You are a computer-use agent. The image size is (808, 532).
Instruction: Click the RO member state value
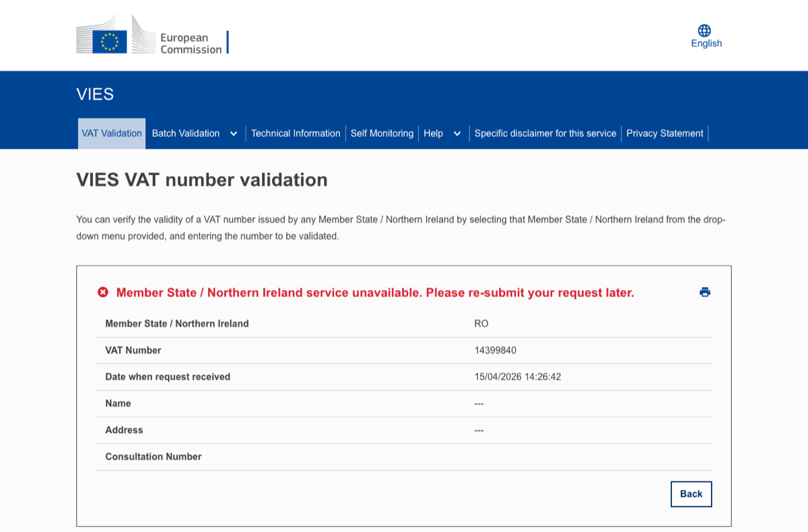481,324
